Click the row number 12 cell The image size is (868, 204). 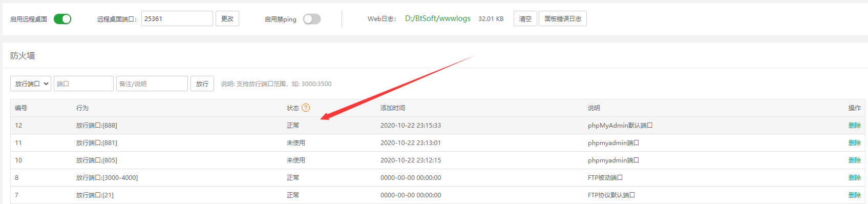[x=18, y=126]
